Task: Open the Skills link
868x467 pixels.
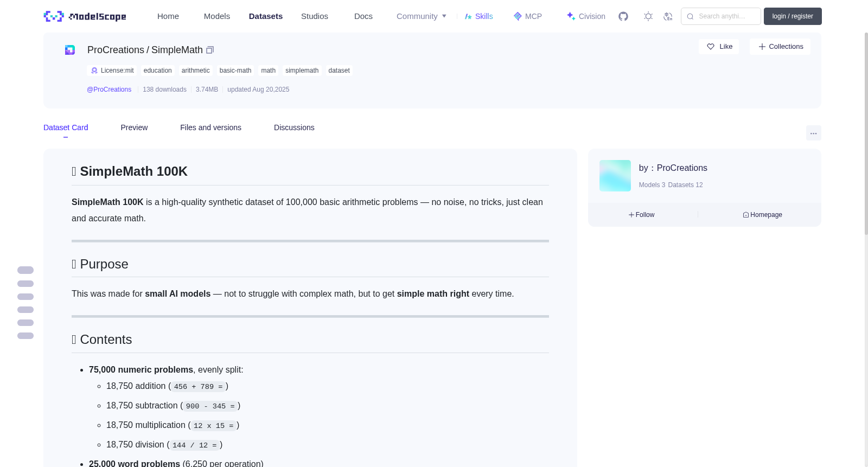Action: click(479, 16)
